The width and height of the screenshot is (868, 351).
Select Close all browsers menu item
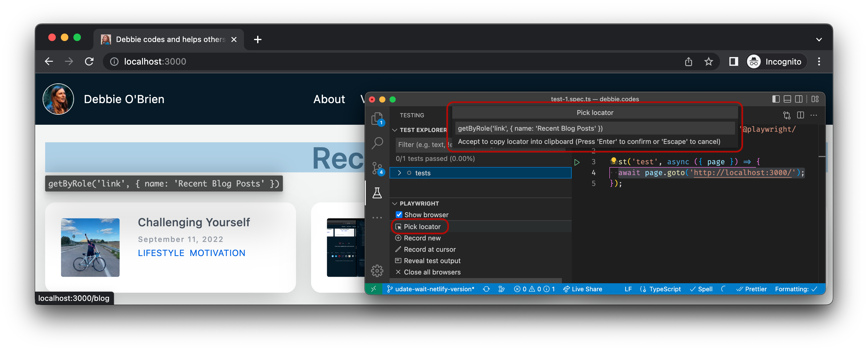433,272
